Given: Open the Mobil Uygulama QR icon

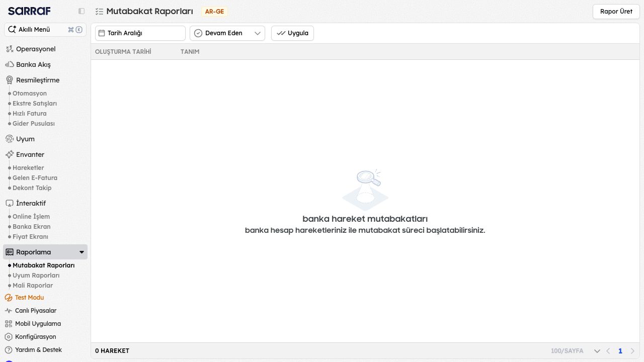Looking at the screenshot, I should click(9, 324).
